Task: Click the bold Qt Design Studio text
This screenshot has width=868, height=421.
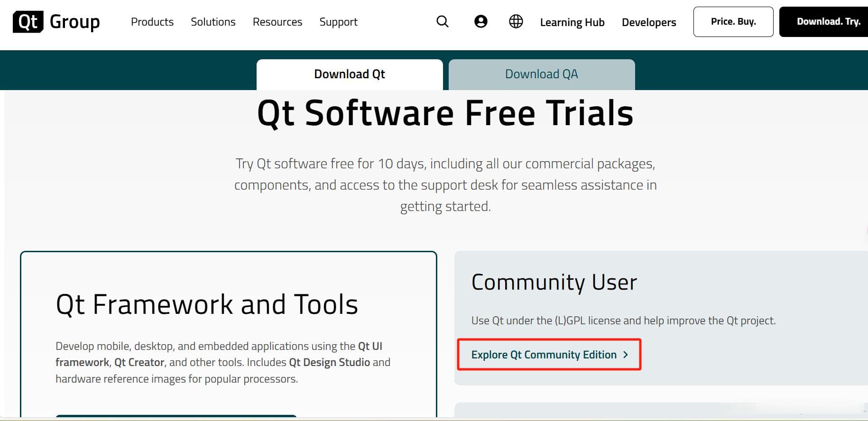Action: pos(330,363)
